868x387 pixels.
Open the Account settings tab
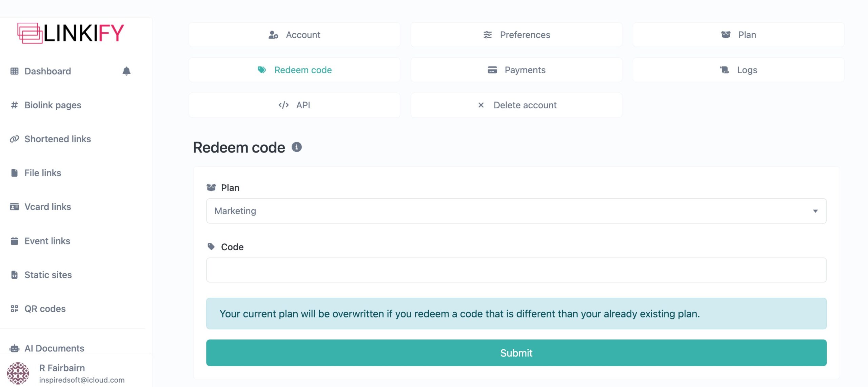point(294,35)
